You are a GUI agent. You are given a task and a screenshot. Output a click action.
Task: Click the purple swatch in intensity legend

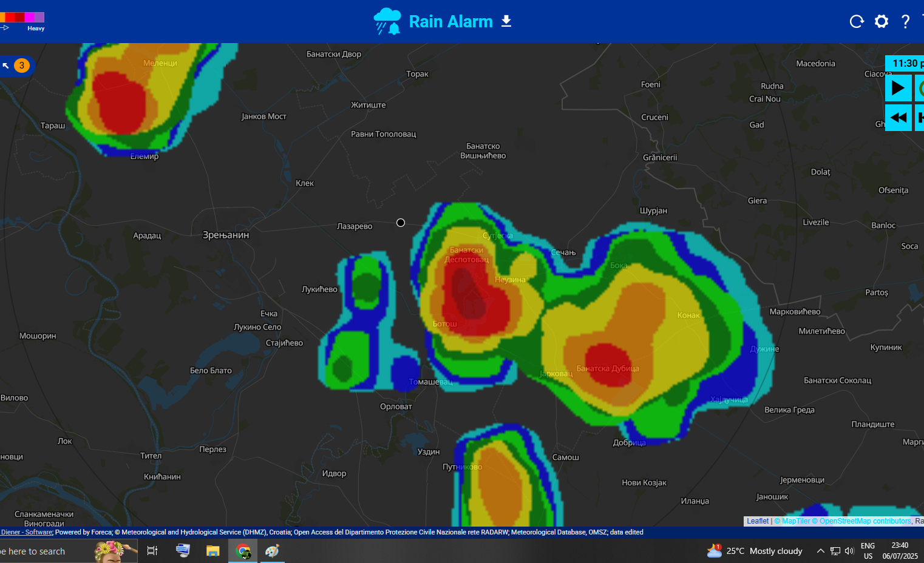[39, 17]
